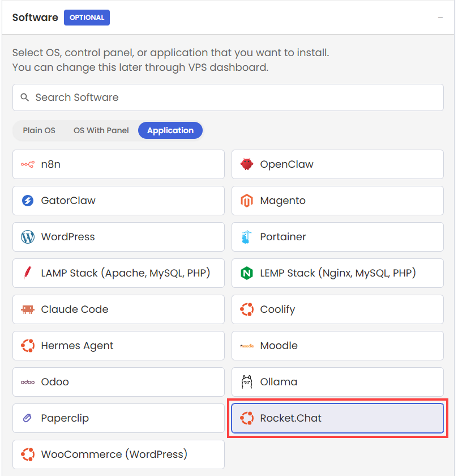458x476 pixels.
Task: Click the orange Magento logo icon
Action: (x=247, y=201)
